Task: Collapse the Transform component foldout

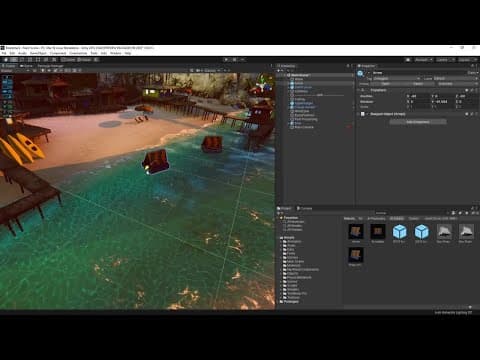Action: pos(359,90)
